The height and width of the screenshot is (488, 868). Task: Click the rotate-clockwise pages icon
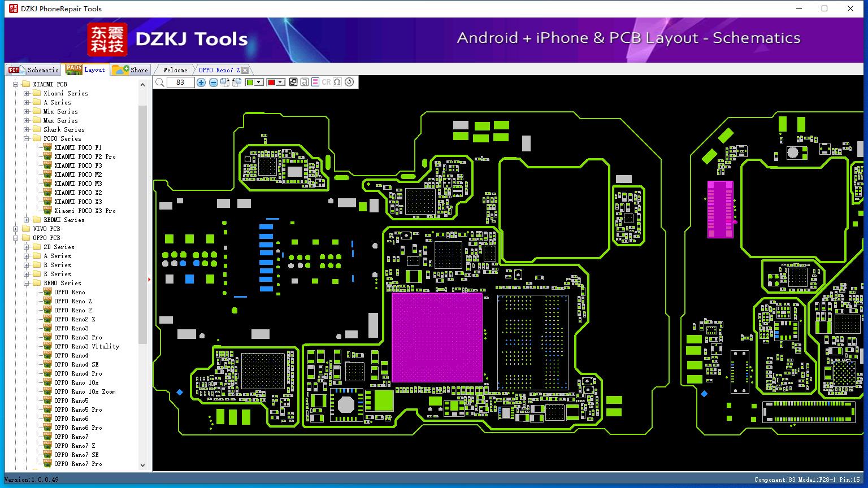pos(225,82)
